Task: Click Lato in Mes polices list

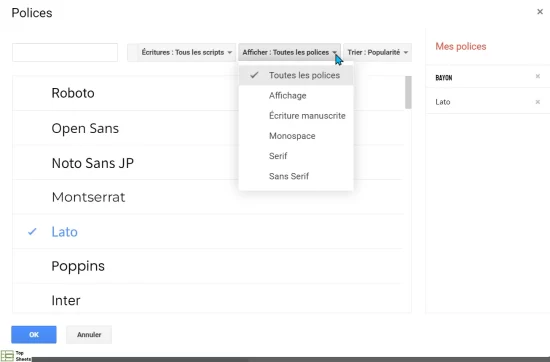Action: point(443,102)
